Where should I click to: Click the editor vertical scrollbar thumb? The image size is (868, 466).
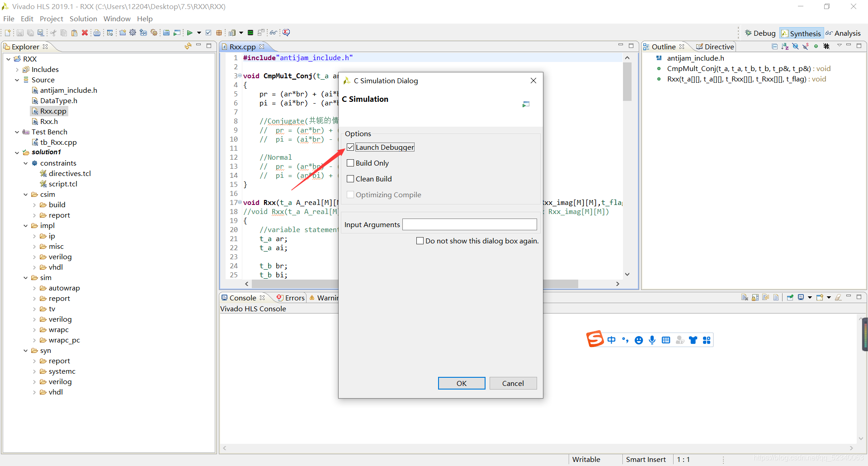tap(627, 81)
